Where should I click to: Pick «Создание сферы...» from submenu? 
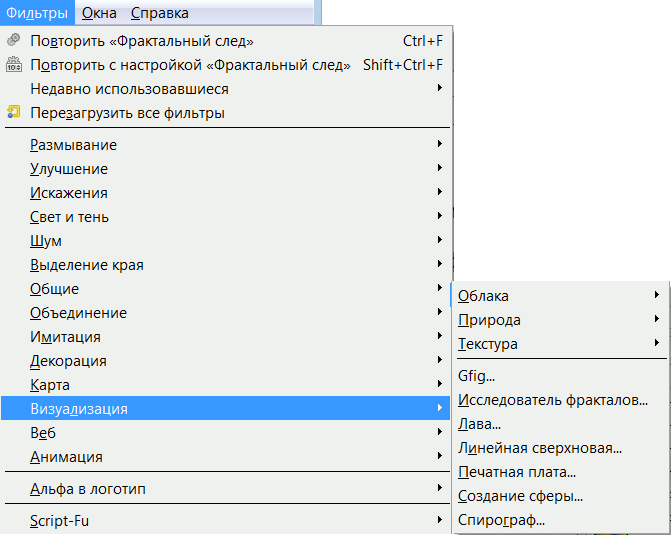click(x=520, y=496)
